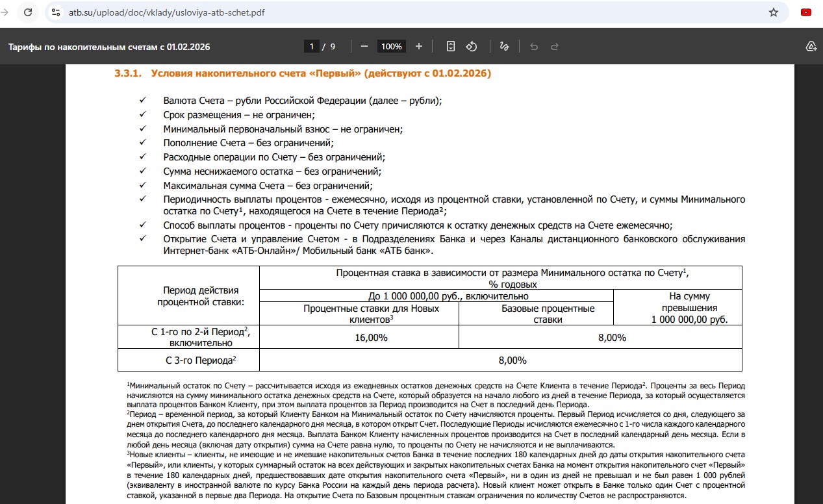Zoom in the PDF with plus button
The width and height of the screenshot is (823, 504).
pyautogui.click(x=419, y=46)
